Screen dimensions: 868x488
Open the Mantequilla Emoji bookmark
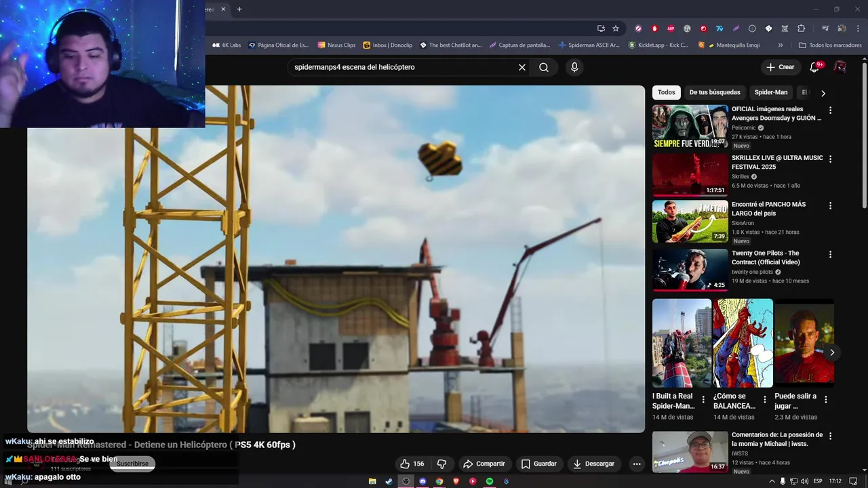pos(729,45)
